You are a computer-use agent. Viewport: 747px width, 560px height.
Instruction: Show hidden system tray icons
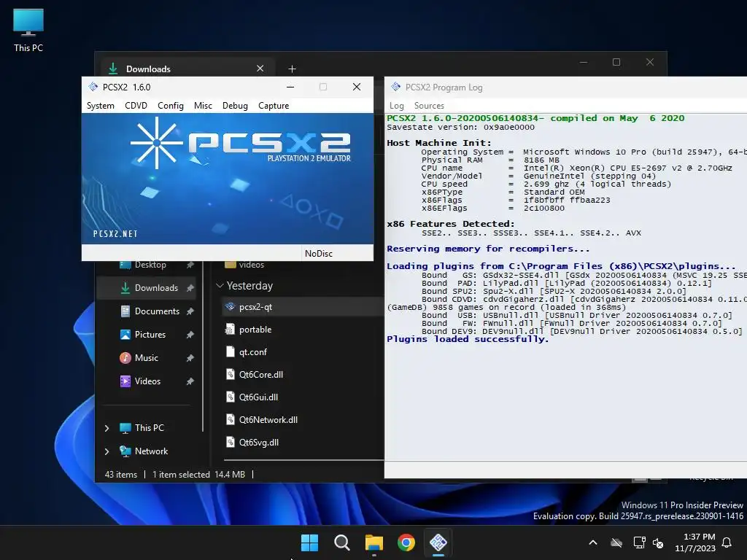click(x=593, y=542)
